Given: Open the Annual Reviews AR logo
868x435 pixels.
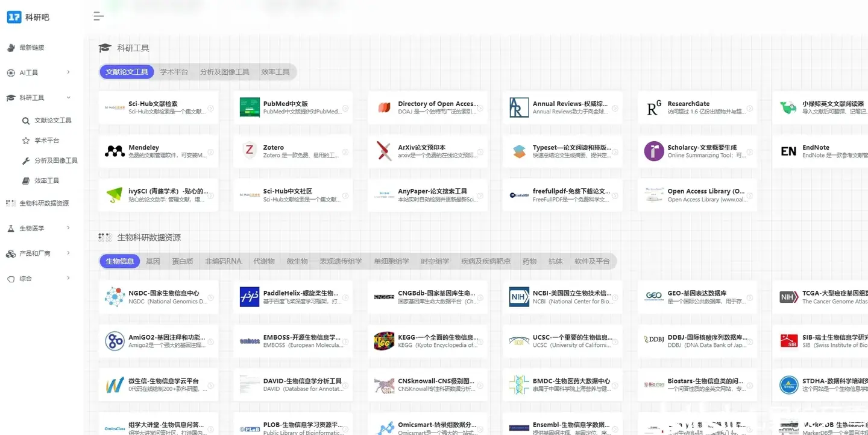Looking at the screenshot, I should (519, 107).
